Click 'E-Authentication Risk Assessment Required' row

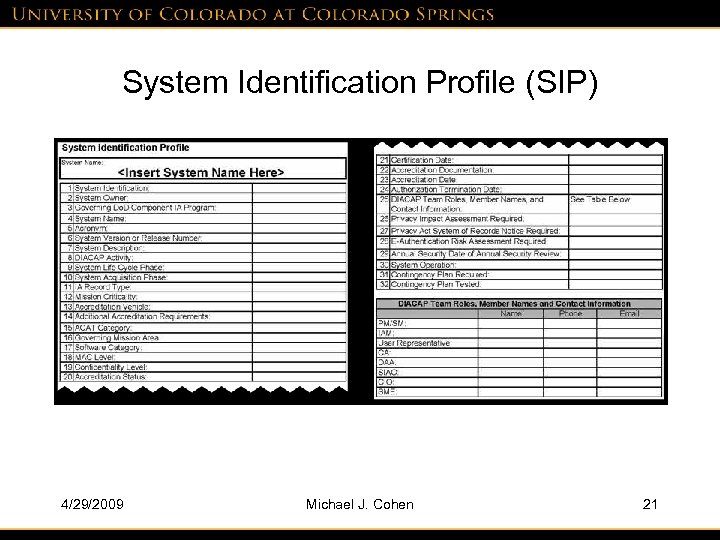click(520, 242)
